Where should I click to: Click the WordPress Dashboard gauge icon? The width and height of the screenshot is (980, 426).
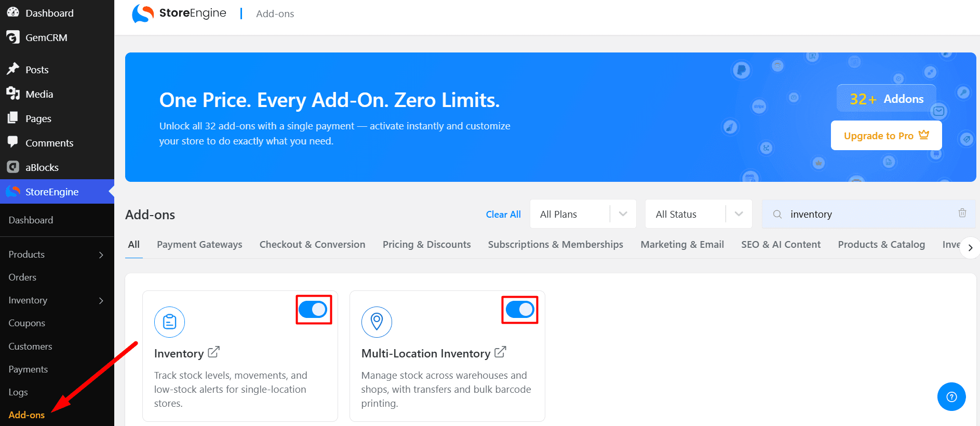point(13,12)
